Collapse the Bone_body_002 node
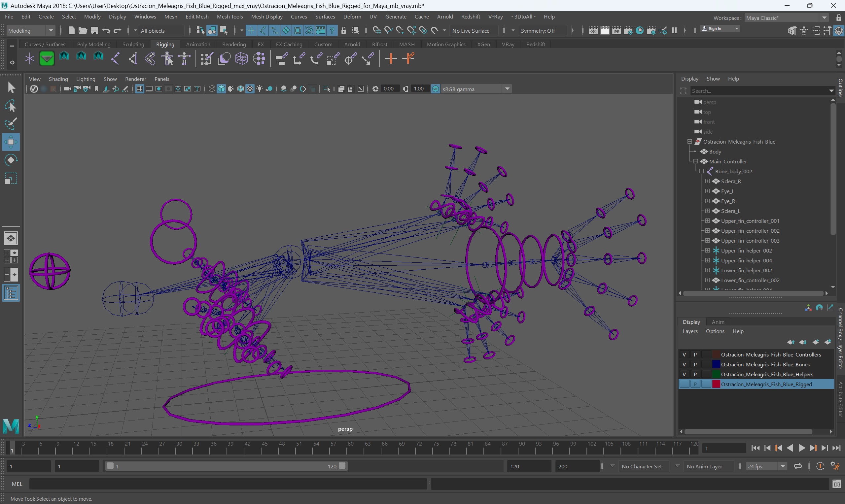This screenshot has height=504, width=845. [x=701, y=171]
